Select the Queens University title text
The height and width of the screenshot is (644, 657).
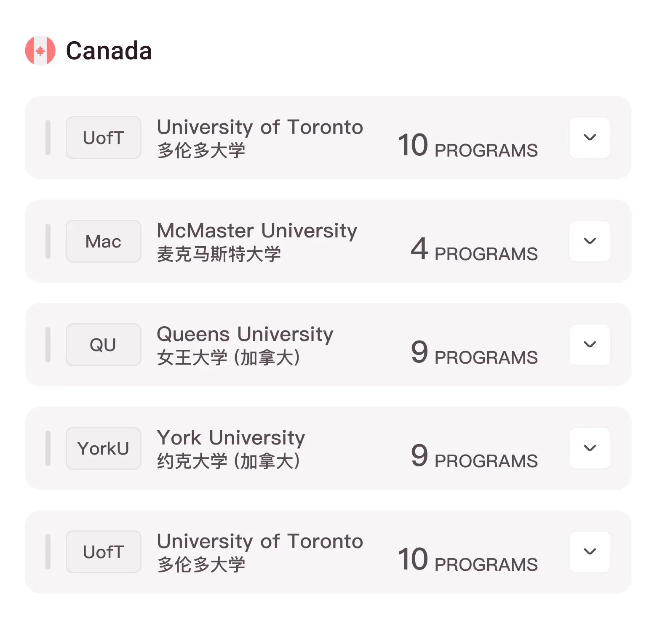pyautogui.click(x=245, y=334)
